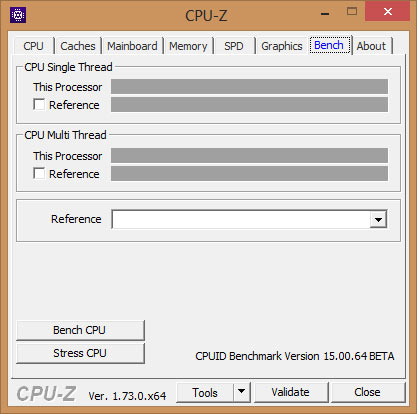Click the CPU-Z app icon in title bar

tap(18, 15)
